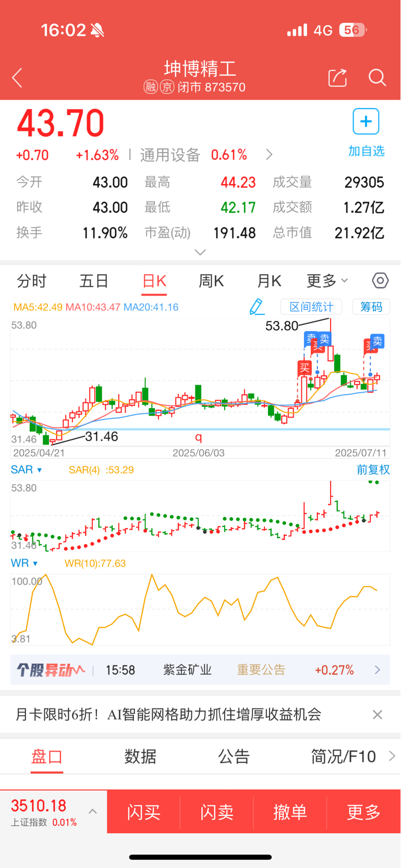Tap the 43.70 current price
401x868 pixels.
60,124
